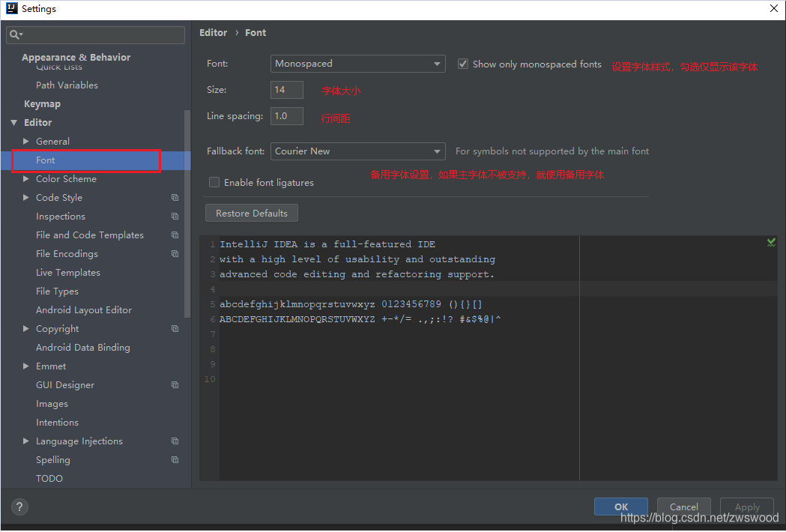Click the settings search box
The image size is (786, 532).
point(95,34)
